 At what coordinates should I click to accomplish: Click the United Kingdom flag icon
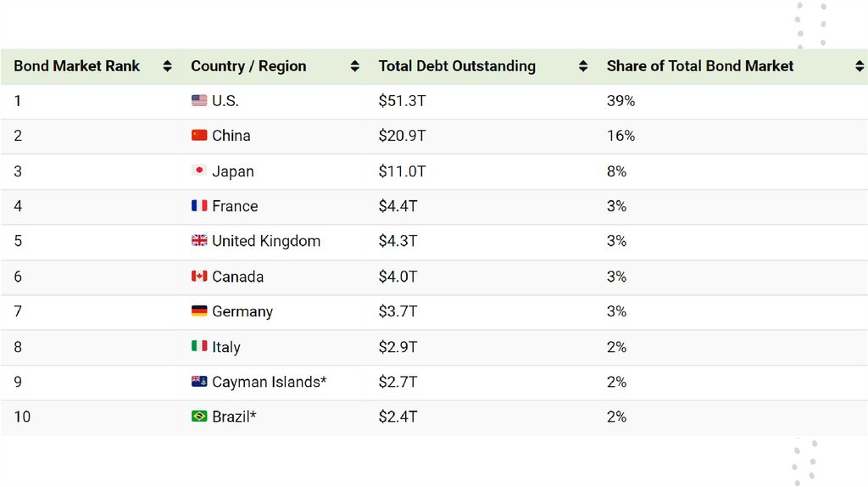(199, 241)
